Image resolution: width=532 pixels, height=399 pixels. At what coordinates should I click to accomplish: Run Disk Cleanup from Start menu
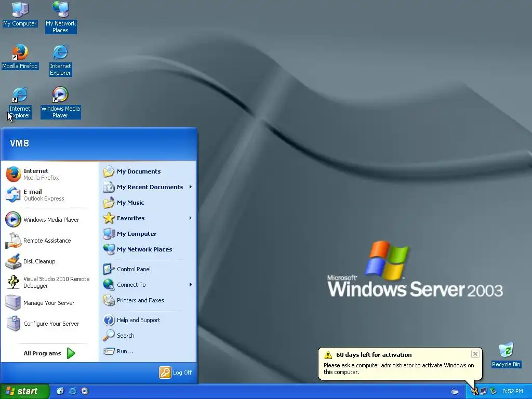tap(49, 261)
